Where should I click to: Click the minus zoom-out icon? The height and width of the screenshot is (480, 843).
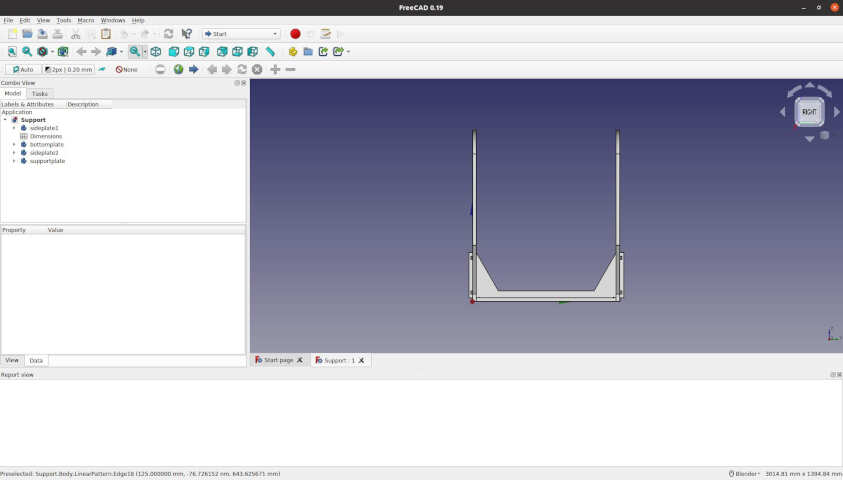coord(290,69)
